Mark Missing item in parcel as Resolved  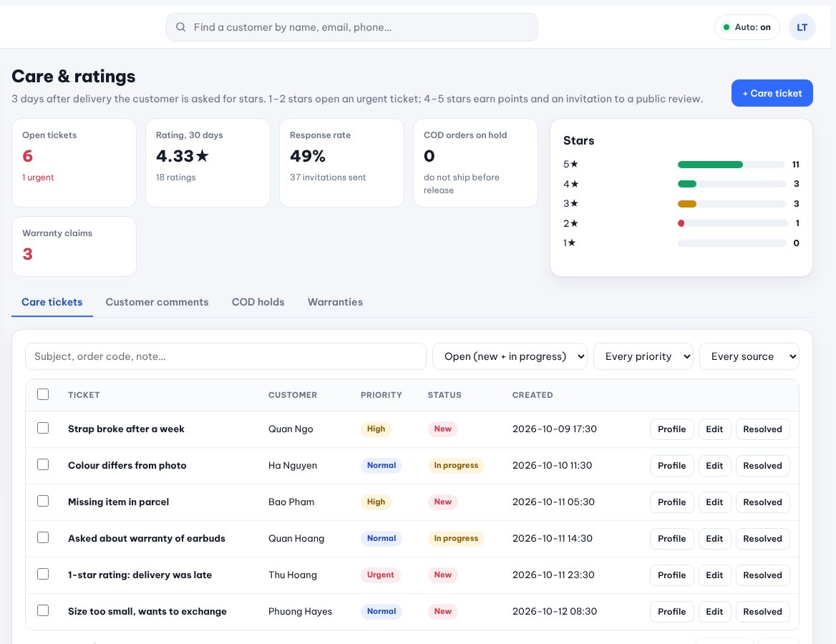[762, 502]
